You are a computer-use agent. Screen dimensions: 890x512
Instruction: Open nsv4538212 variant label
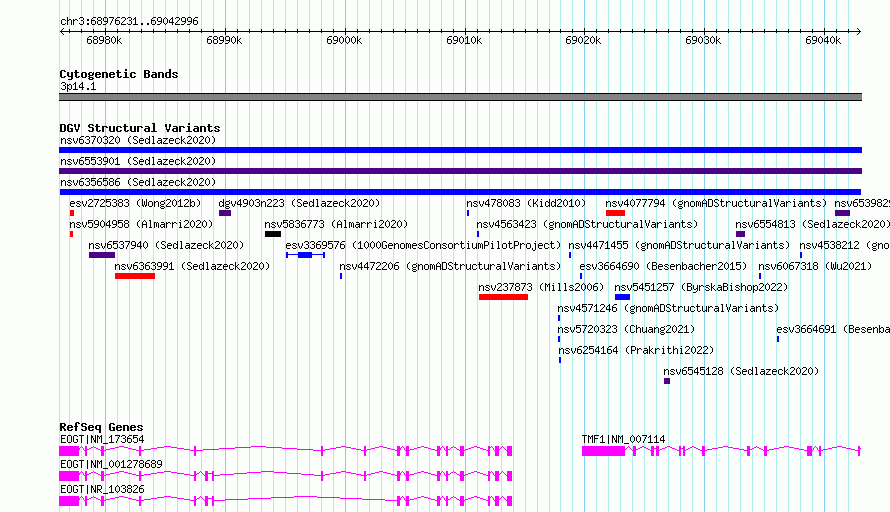pos(845,245)
